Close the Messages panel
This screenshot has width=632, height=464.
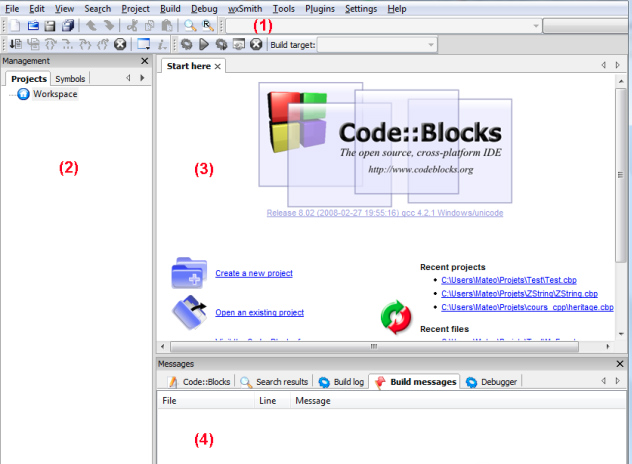(620, 364)
